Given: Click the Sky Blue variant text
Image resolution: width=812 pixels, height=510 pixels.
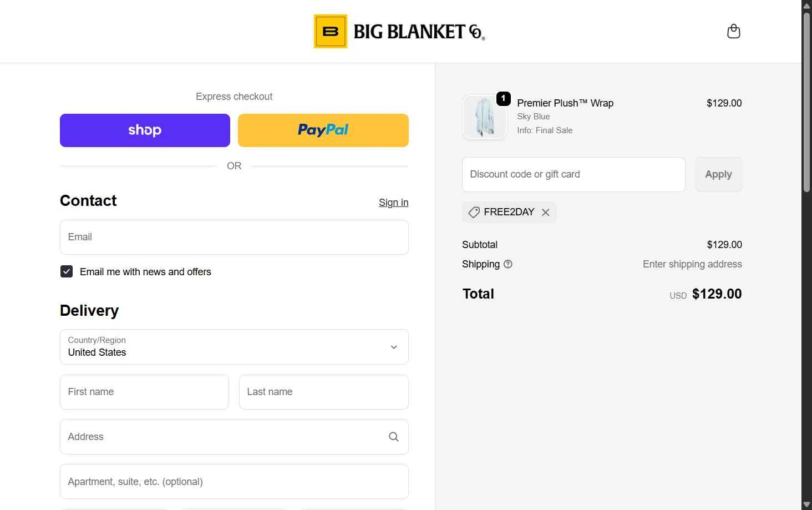Looking at the screenshot, I should click(x=534, y=117).
